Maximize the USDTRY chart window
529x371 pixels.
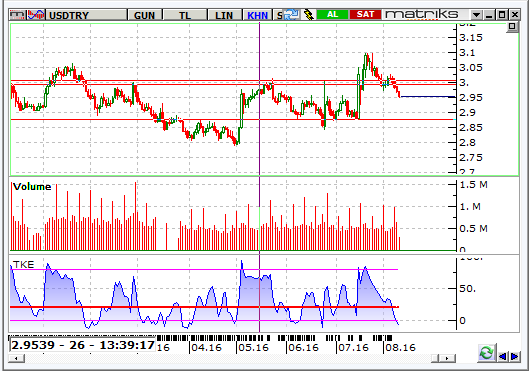[x=502, y=15]
